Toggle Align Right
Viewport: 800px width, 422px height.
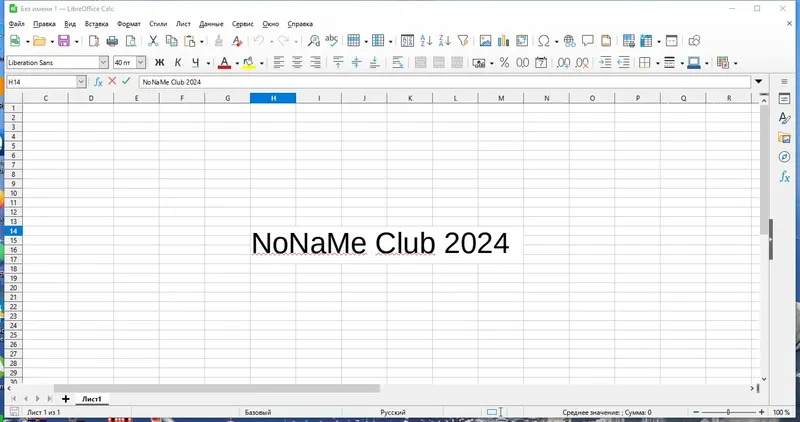point(315,63)
